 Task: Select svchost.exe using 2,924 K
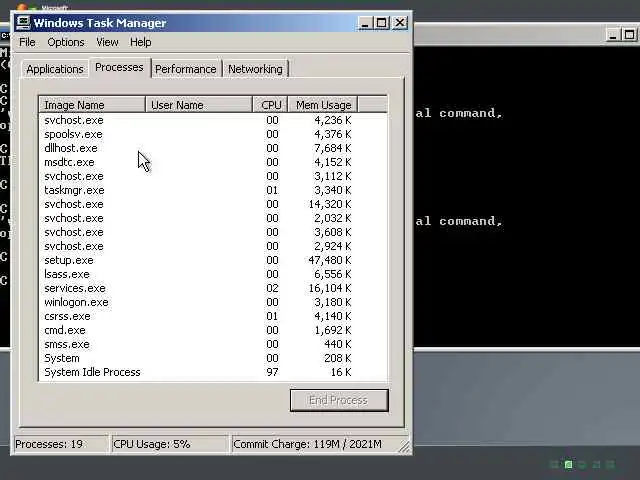click(x=213, y=246)
